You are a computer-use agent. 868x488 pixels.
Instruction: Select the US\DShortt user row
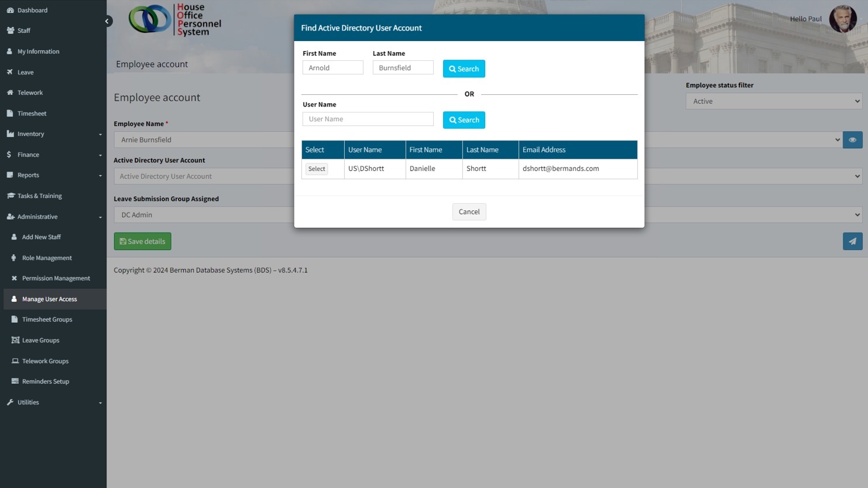pos(317,169)
